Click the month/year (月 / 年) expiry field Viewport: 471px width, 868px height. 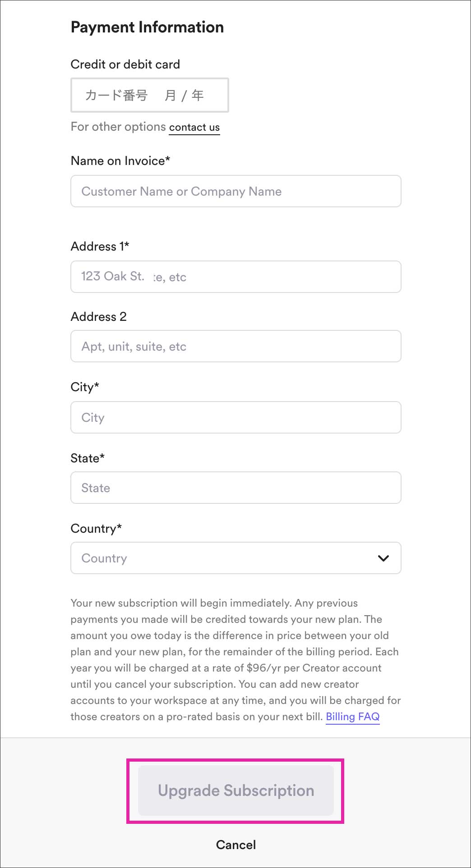click(x=185, y=95)
